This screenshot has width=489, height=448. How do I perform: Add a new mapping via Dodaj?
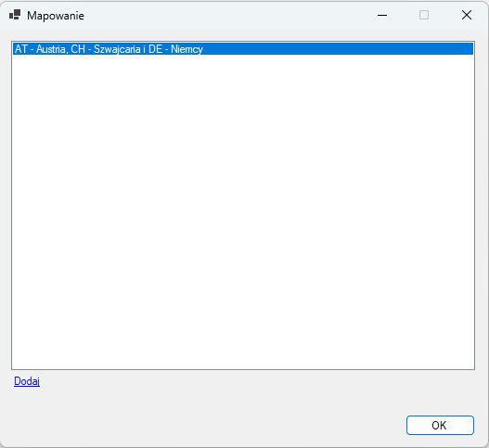point(27,381)
